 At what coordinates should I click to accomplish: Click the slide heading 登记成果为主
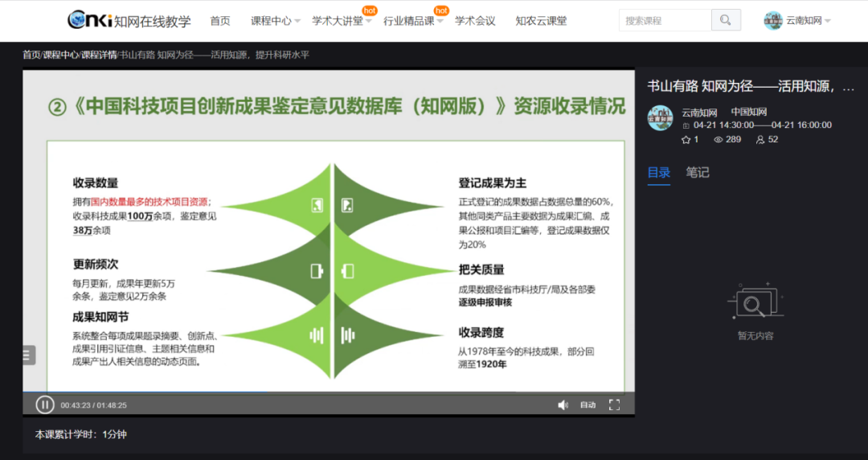point(492,183)
